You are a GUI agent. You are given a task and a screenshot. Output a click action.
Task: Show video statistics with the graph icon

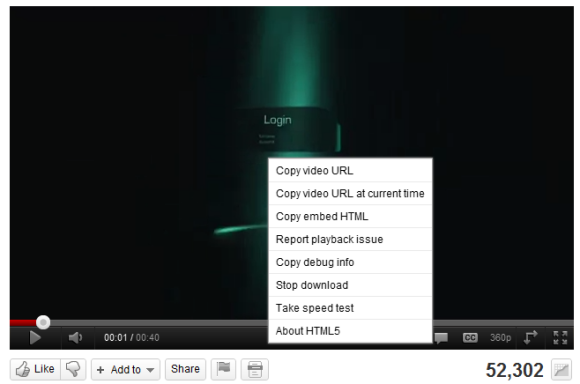click(562, 370)
